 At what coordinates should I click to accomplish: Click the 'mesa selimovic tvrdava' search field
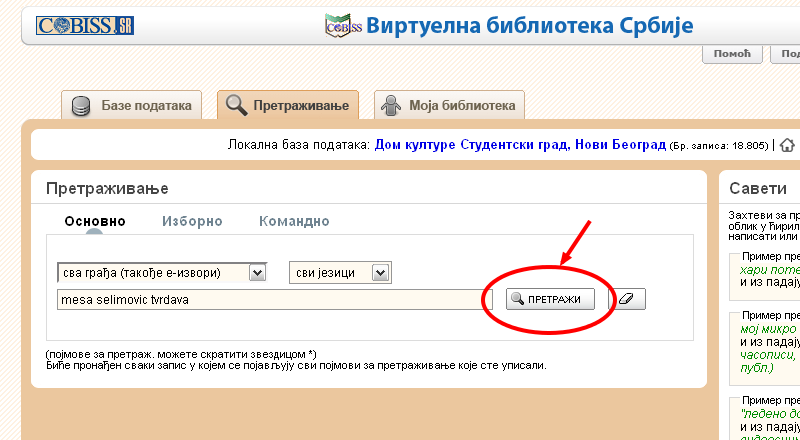[268, 299]
